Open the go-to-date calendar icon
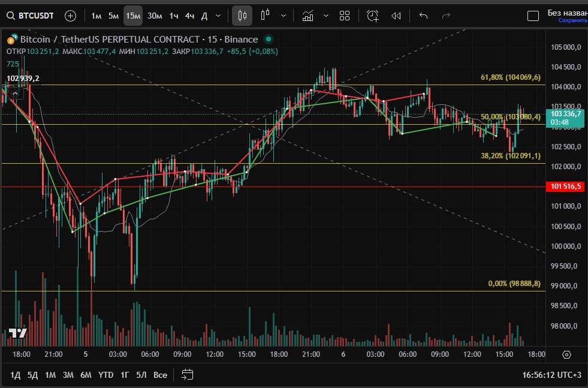 (187, 375)
